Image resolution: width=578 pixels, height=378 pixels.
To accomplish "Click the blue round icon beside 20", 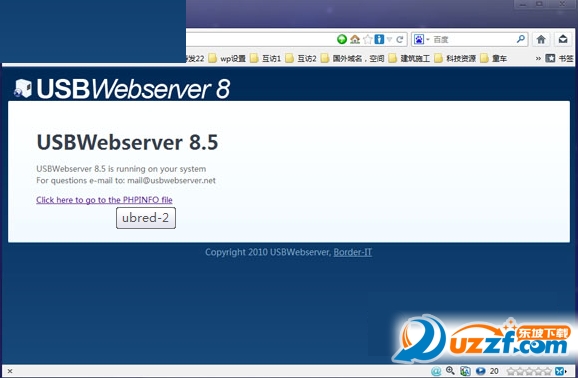I will pyautogui.click(x=480, y=371).
